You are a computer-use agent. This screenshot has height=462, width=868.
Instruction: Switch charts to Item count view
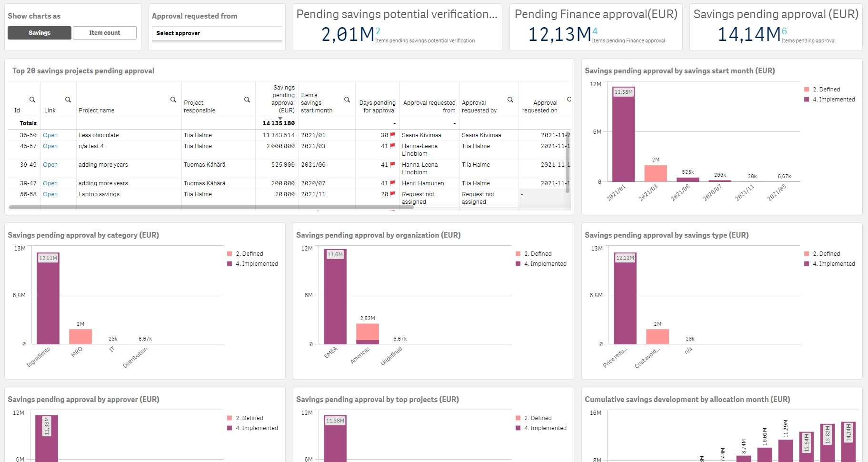[x=105, y=33]
